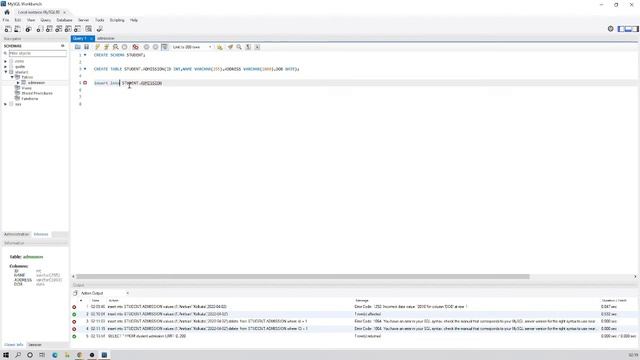Screen dimensions: 640x360
Task: Toggle the left sidebar panel visibility
Action: (x=621, y=29)
